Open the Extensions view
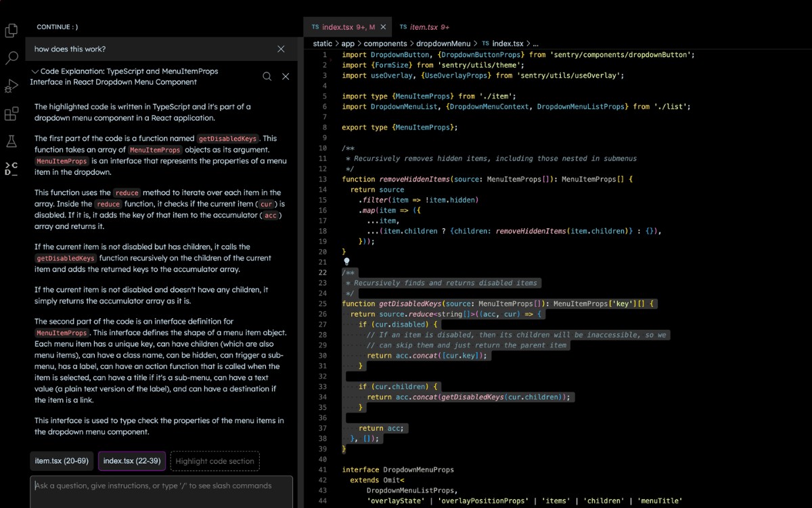 11,114
